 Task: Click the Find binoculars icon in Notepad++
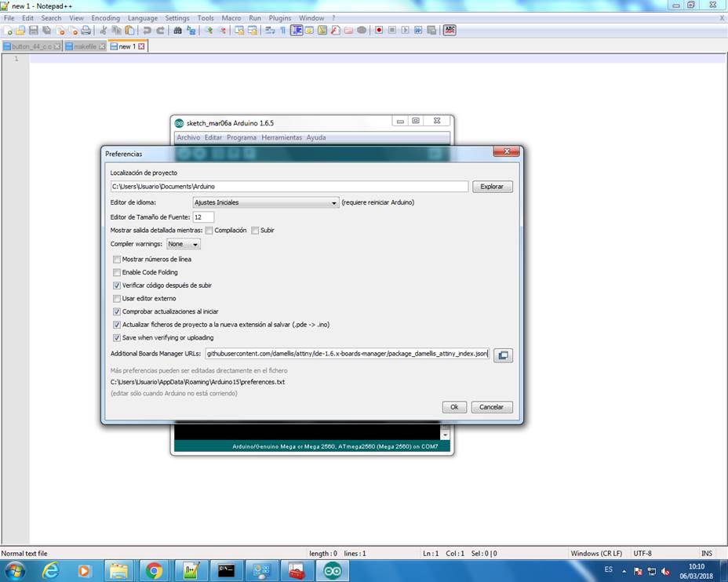177,31
